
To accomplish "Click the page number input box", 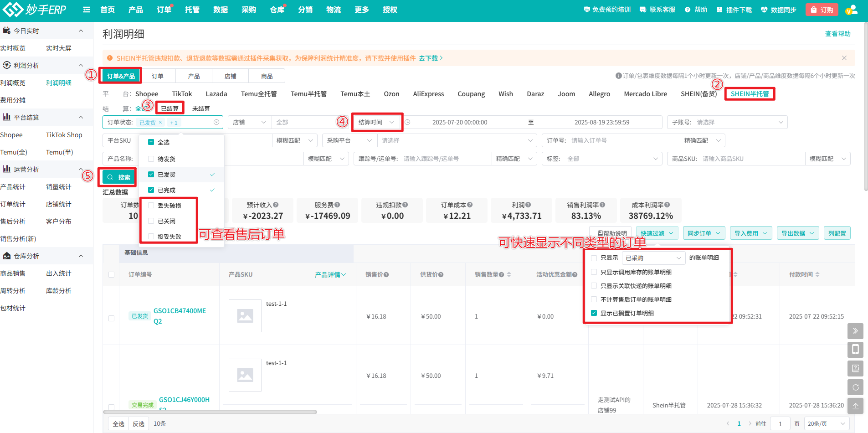I will [x=780, y=423].
